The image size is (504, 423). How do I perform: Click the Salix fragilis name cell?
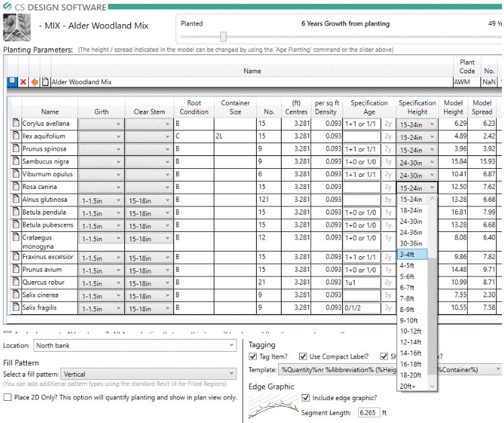(x=49, y=307)
